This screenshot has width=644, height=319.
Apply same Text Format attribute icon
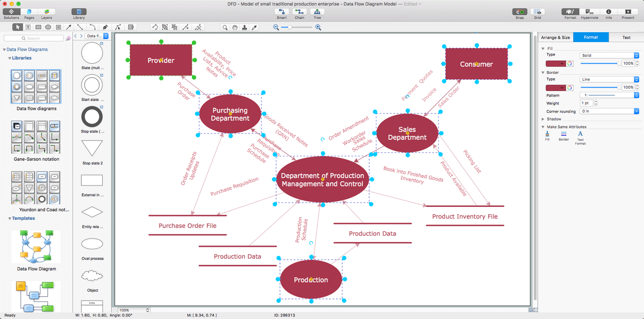click(x=580, y=138)
